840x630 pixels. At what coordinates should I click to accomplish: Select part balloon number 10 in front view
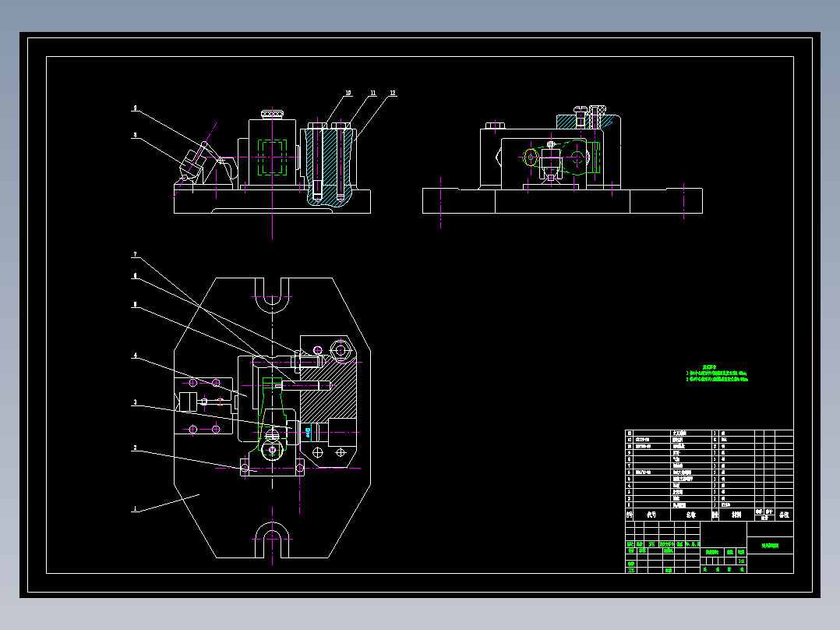pos(348,93)
